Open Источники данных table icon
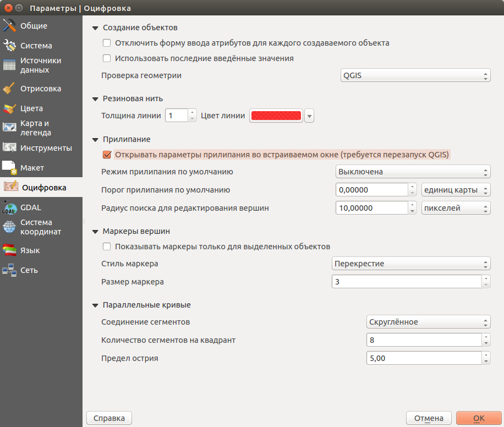504x427 pixels. (x=9, y=65)
